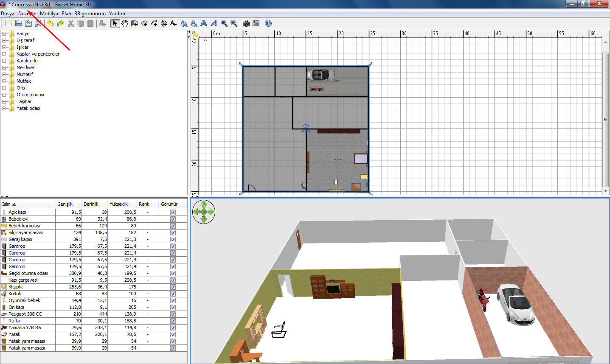Open the Yardım menu
Screen dimensions: 610x364
(x=117, y=14)
